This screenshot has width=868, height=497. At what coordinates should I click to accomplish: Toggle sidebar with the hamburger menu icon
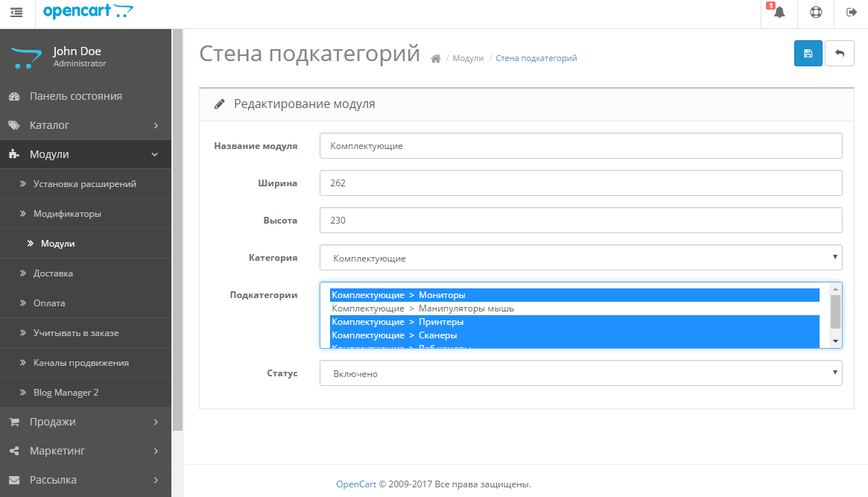pyautogui.click(x=16, y=13)
